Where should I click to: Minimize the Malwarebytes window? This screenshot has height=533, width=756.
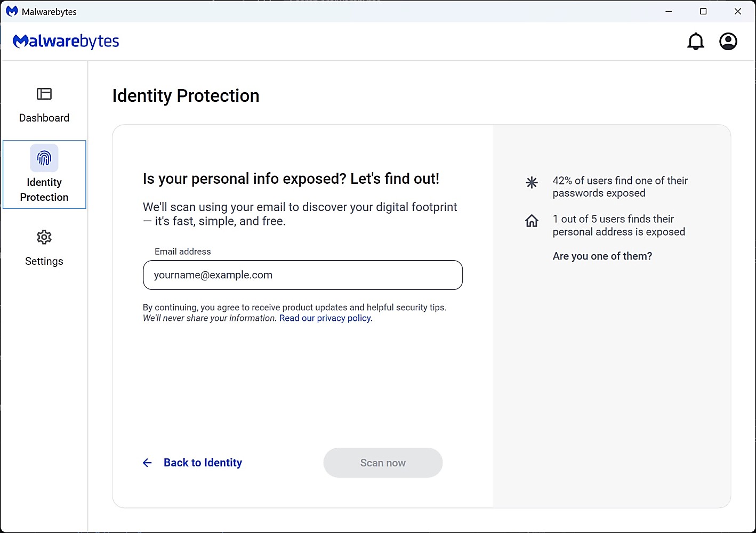pos(669,11)
